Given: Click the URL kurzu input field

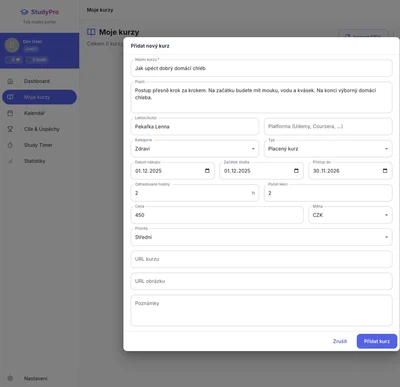Looking at the screenshot, I should coord(261,259).
